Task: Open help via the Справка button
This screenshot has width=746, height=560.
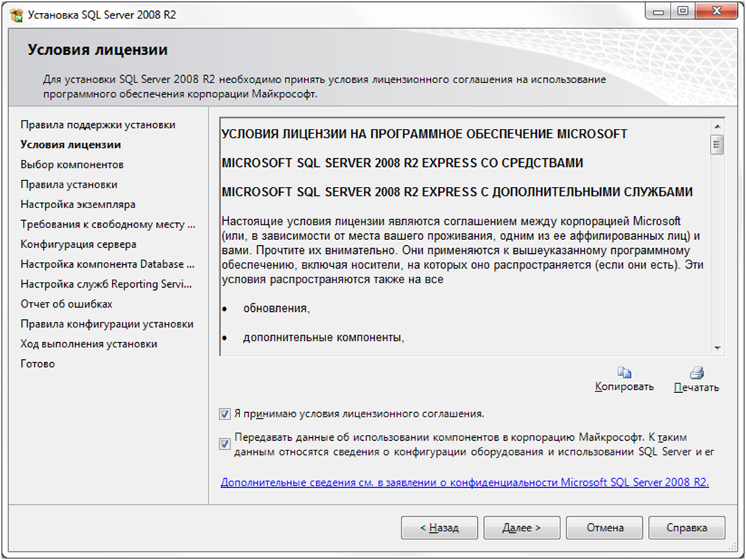Action: point(686,528)
